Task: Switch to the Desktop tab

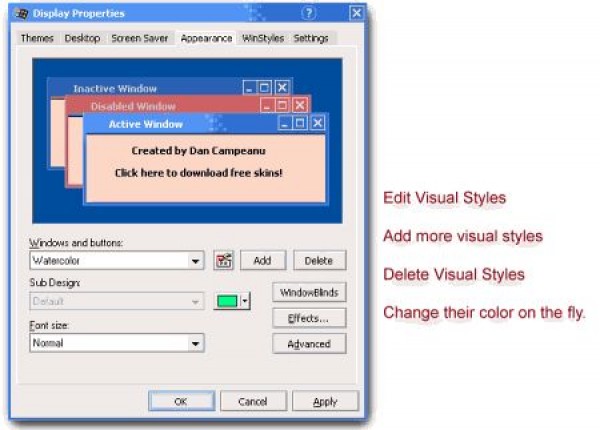Action: tap(82, 38)
